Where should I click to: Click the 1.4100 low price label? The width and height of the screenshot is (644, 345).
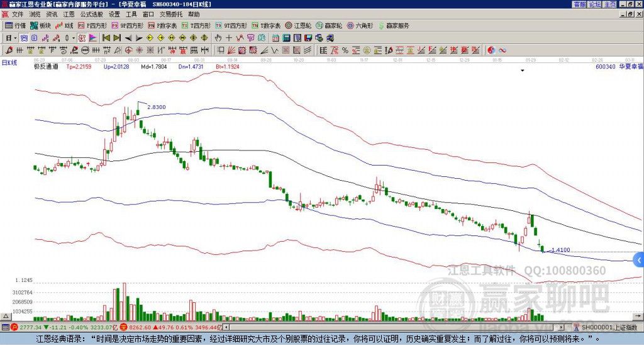point(560,250)
